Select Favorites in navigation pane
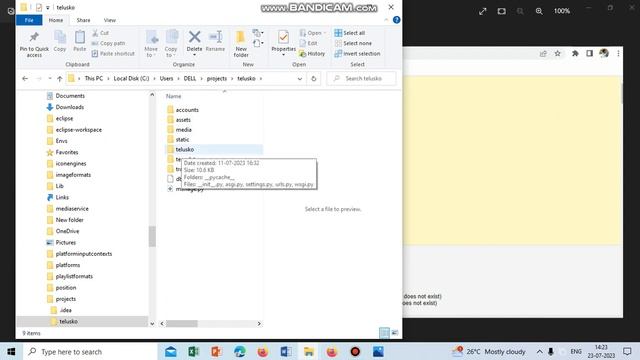 pyautogui.click(x=67, y=152)
